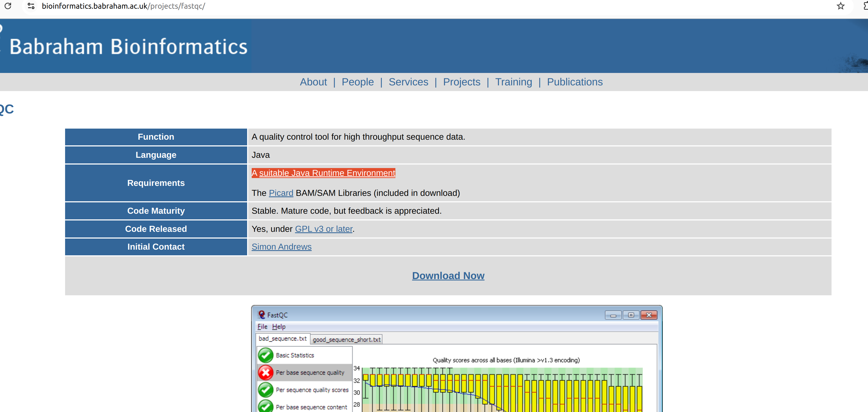Click the Download Now link
Screen dimensions: 868x412
click(448, 276)
